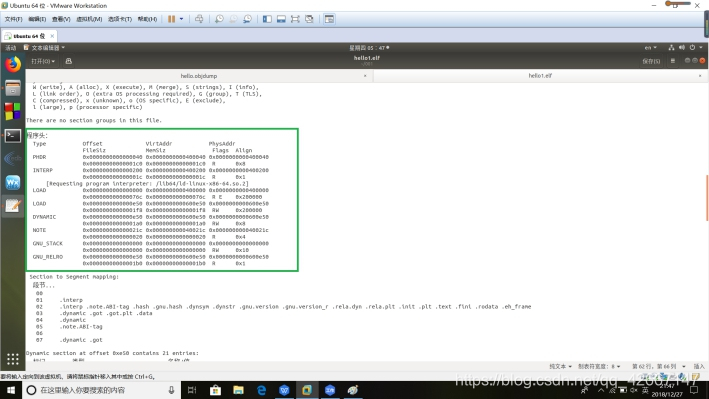Toggle the console view button

[329, 19]
